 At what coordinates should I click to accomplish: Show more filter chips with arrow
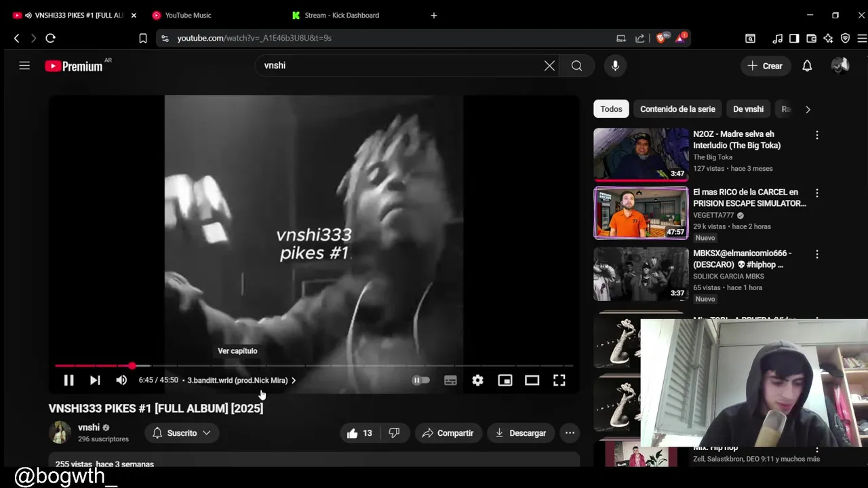coord(807,109)
